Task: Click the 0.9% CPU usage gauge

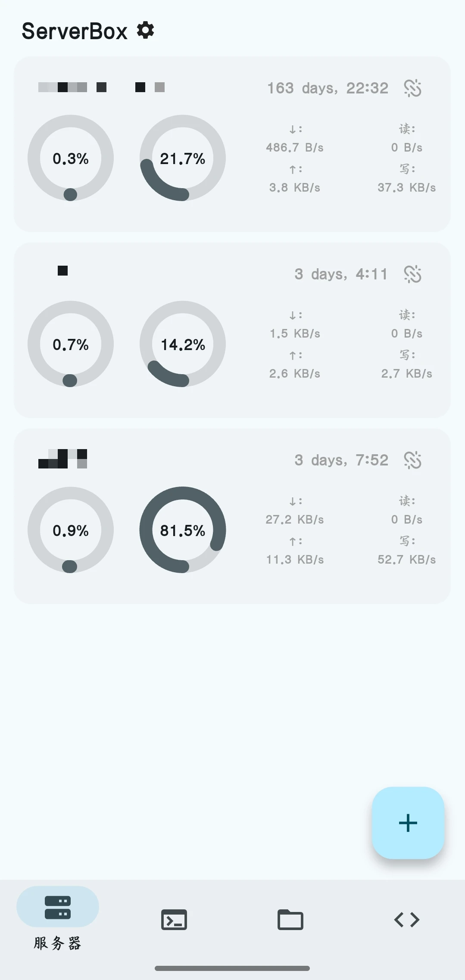Action: [71, 530]
